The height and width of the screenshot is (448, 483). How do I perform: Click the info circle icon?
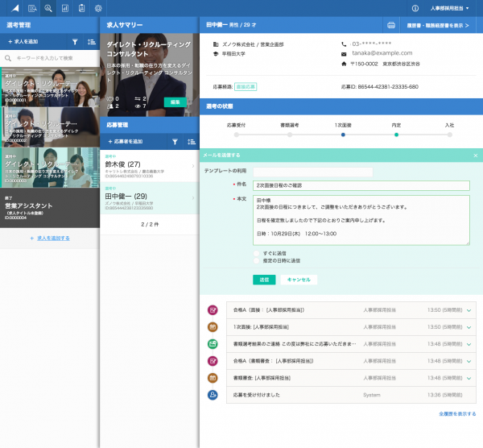coord(415,8)
